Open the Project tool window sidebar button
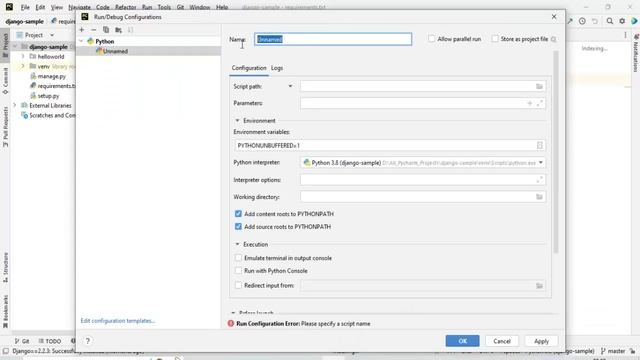The width and height of the screenshot is (640, 360). [x=5, y=45]
